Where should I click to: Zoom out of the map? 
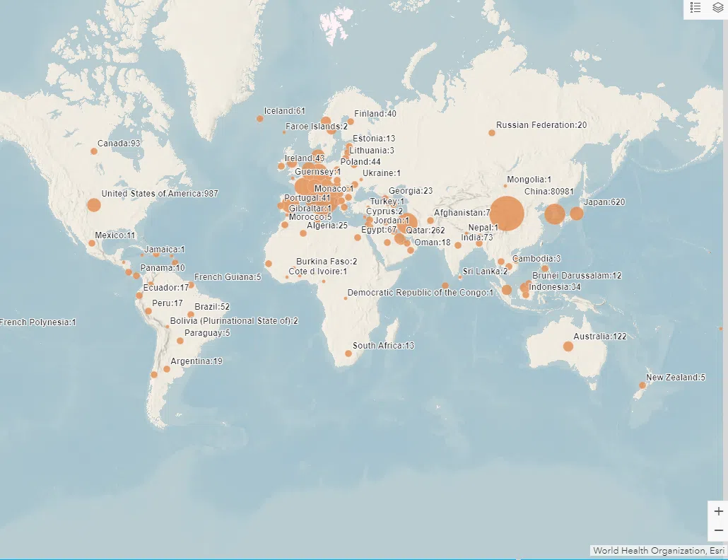point(718,530)
